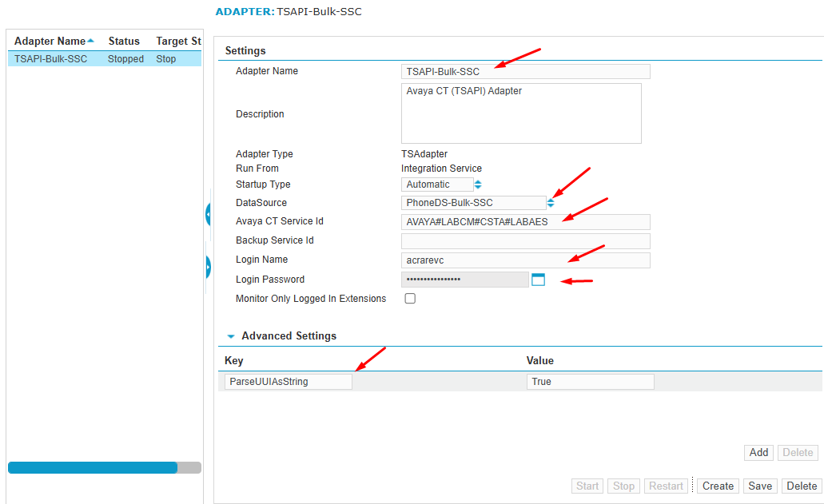Image resolution: width=824 pixels, height=504 pixels.
Task: Click the DataSource spinner arrows
Action: click(551, 203)
